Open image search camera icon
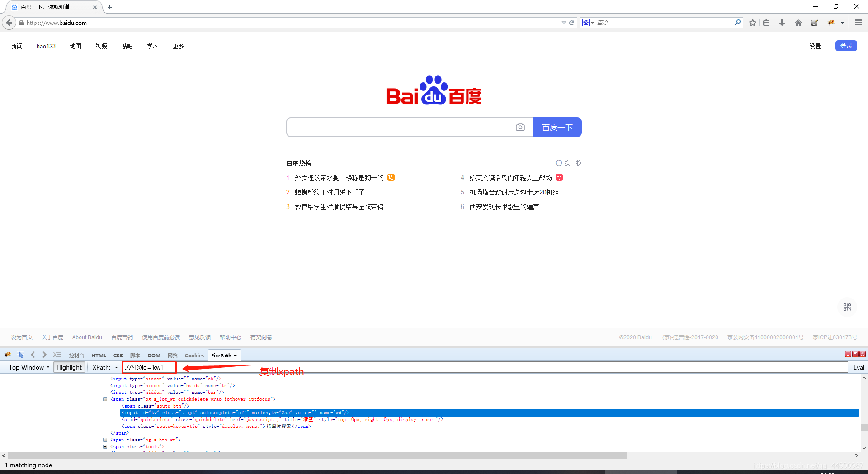The image size is (868, 474). pos(520,127)
